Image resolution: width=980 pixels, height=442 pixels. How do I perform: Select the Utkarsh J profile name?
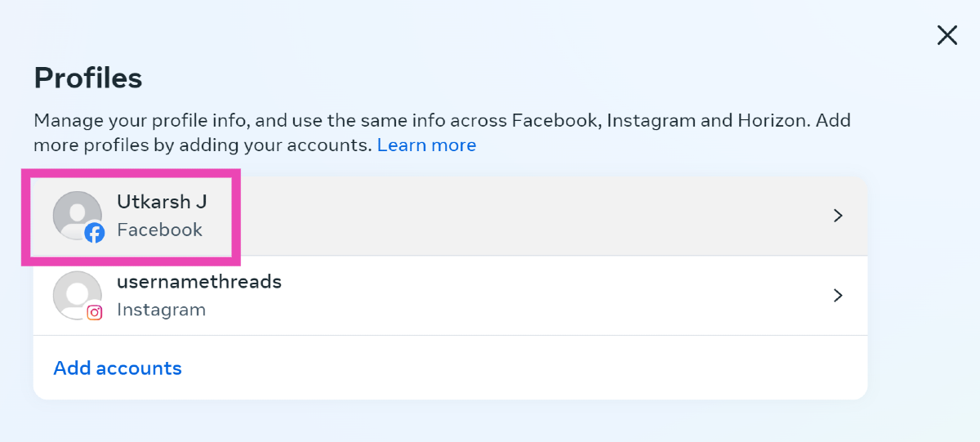[162, 202]
